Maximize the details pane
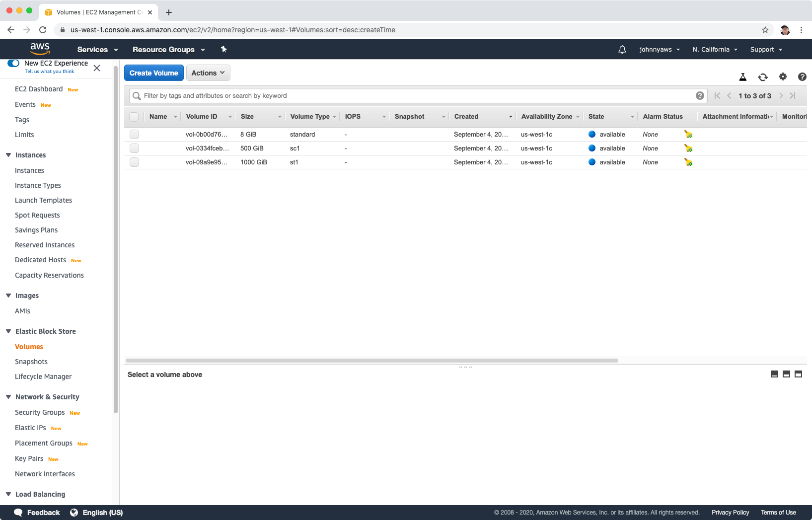This screenshot has height=520, width=812. (x=798, y=374)
